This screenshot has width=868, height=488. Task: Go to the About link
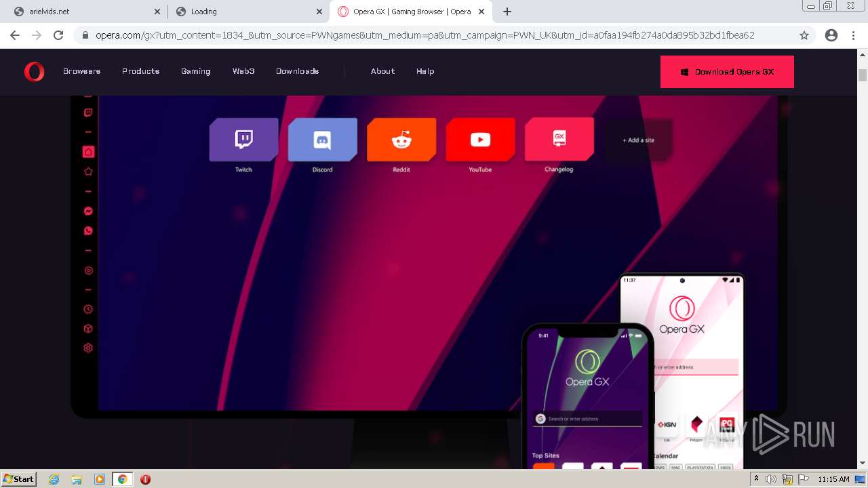pos(382,71)
